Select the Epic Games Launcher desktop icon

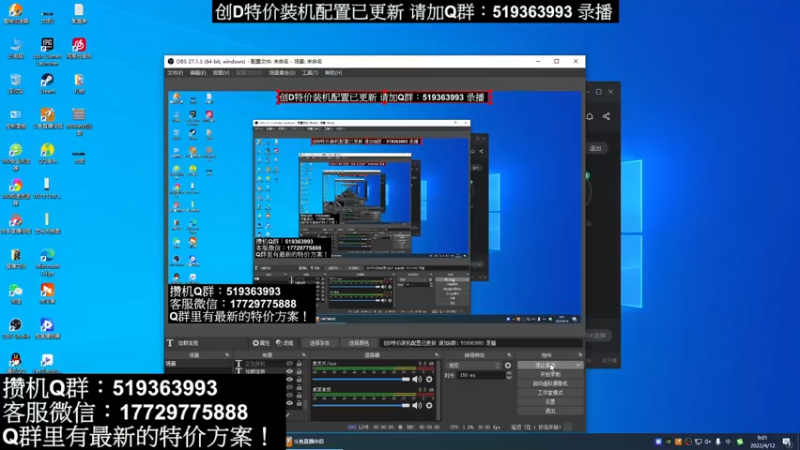pos(47,51)
